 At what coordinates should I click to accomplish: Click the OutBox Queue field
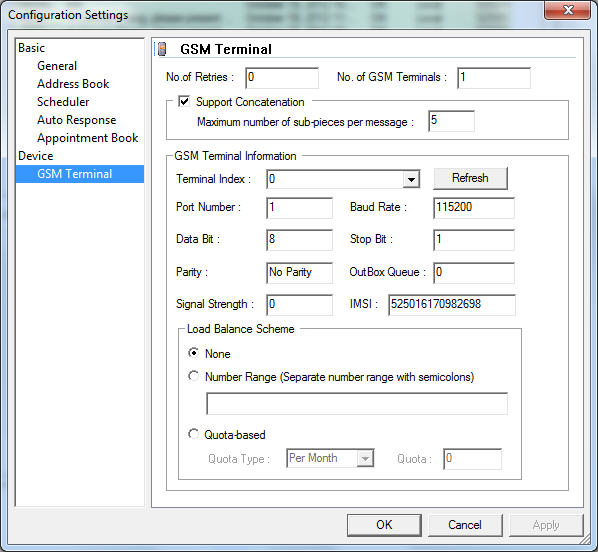(x=474, y=273)
